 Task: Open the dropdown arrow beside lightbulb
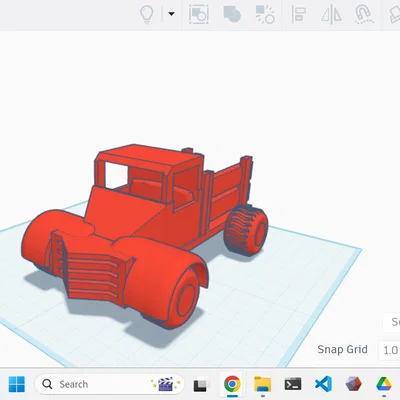pos(171,14)
